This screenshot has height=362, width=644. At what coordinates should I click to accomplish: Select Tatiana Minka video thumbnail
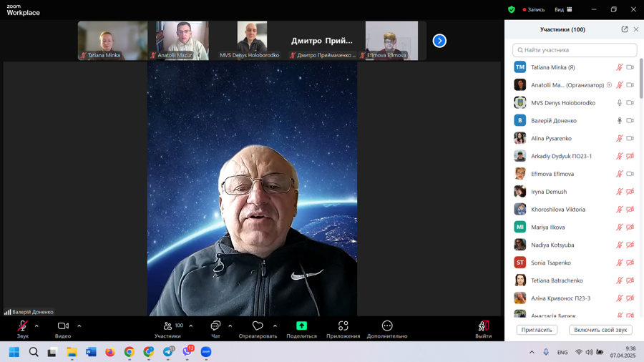coord(112,41)
